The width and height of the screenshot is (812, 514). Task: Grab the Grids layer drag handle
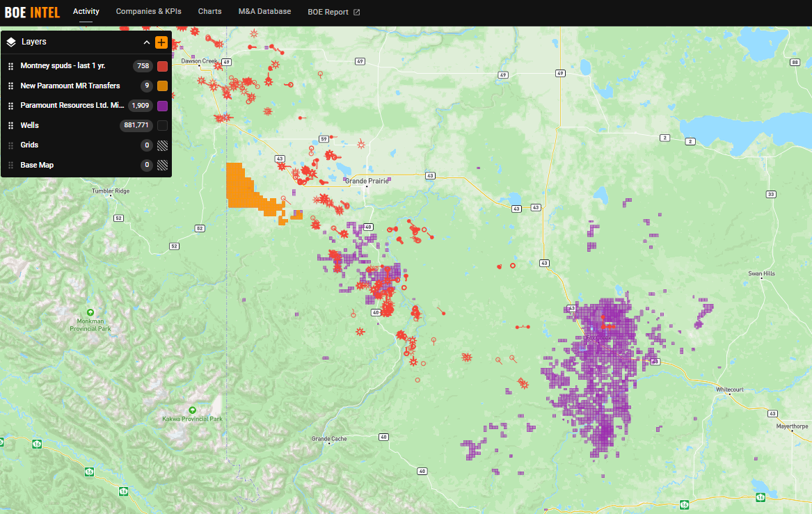(11, 145)
